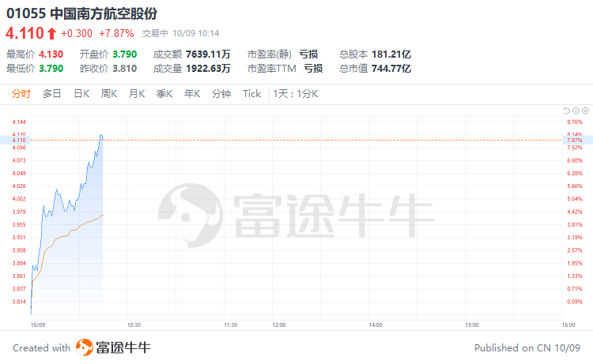Switch to the 多日 multi-day tab

52,94
